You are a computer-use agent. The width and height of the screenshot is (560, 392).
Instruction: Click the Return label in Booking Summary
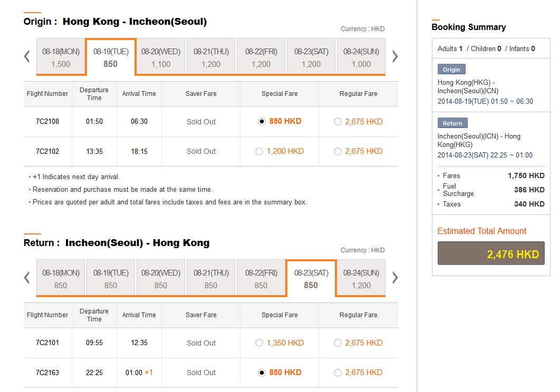click(452, 123)
